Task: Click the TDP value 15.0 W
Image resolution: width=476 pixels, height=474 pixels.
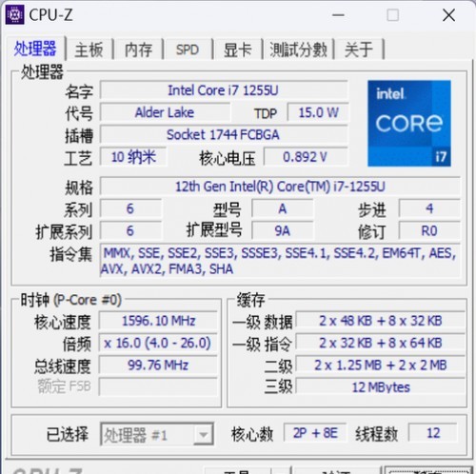Action: [x=318, y=112]
